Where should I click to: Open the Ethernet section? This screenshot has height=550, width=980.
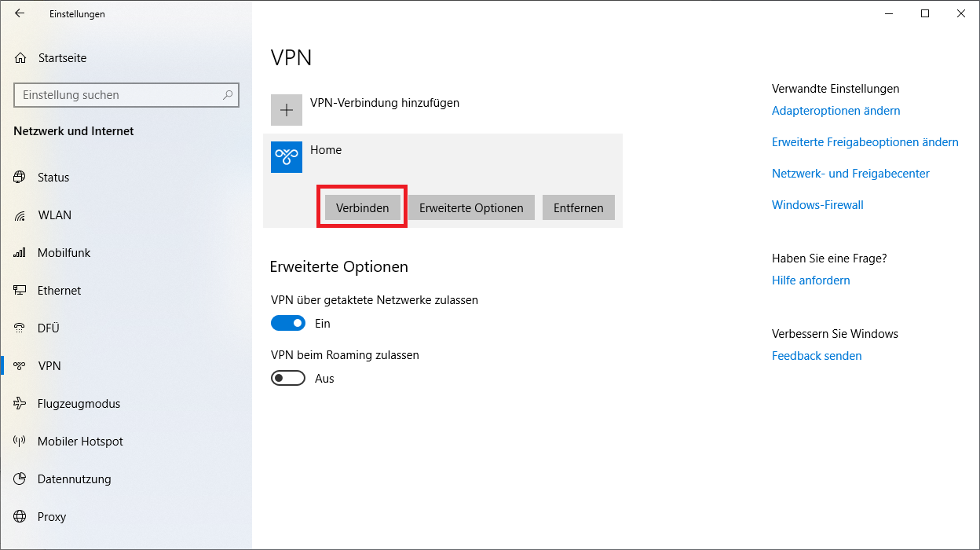pos(59,291)
